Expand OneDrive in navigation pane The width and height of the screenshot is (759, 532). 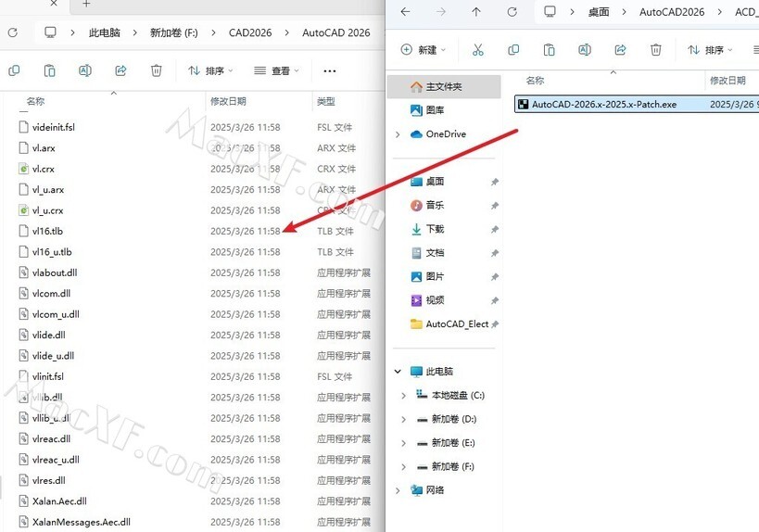[x=398, y=134]
